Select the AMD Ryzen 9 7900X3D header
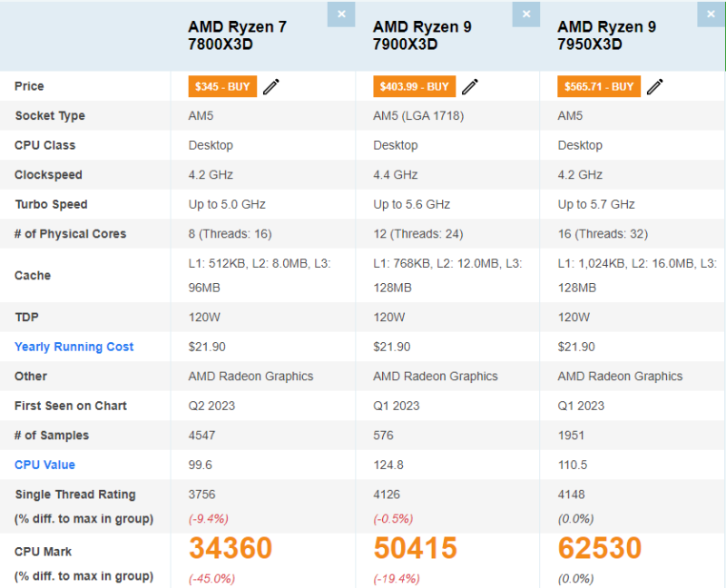Screen dimensions: 726x588 [421, 34]
